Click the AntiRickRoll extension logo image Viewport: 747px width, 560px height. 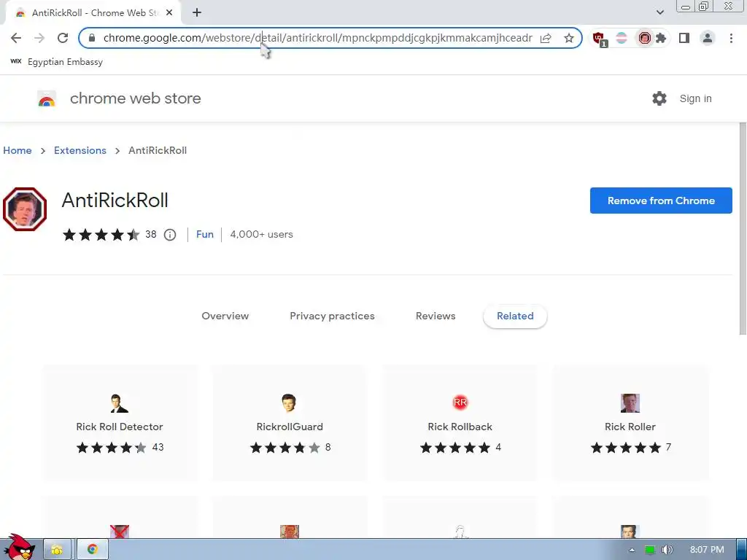(x=25, y=209)
